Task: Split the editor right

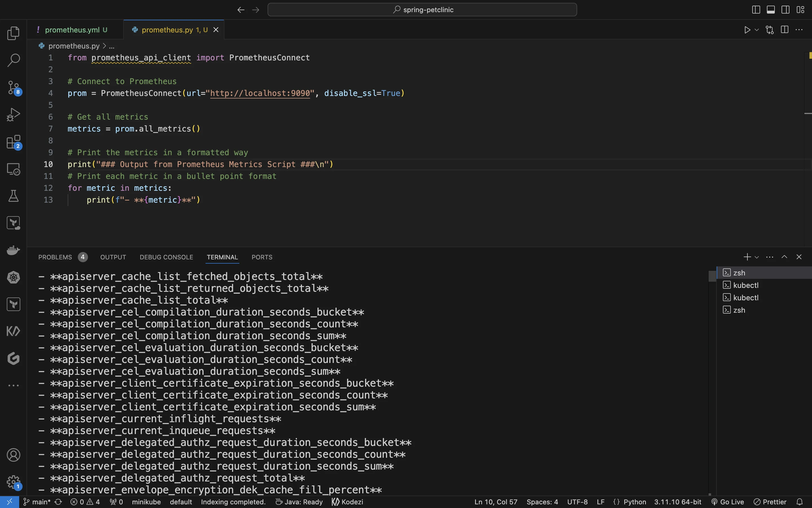Action: pos(784,30)
